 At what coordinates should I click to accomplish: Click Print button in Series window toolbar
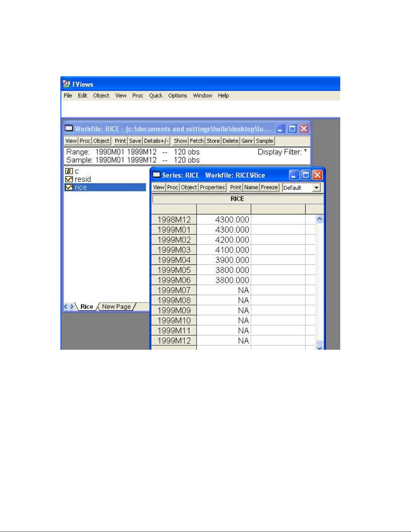236,187
